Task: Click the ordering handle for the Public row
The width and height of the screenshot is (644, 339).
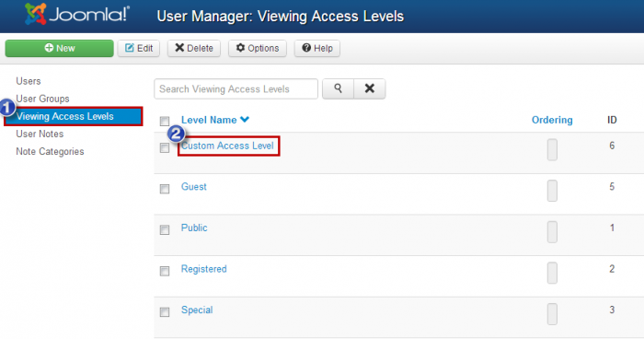Action: [x=552, y=232]
